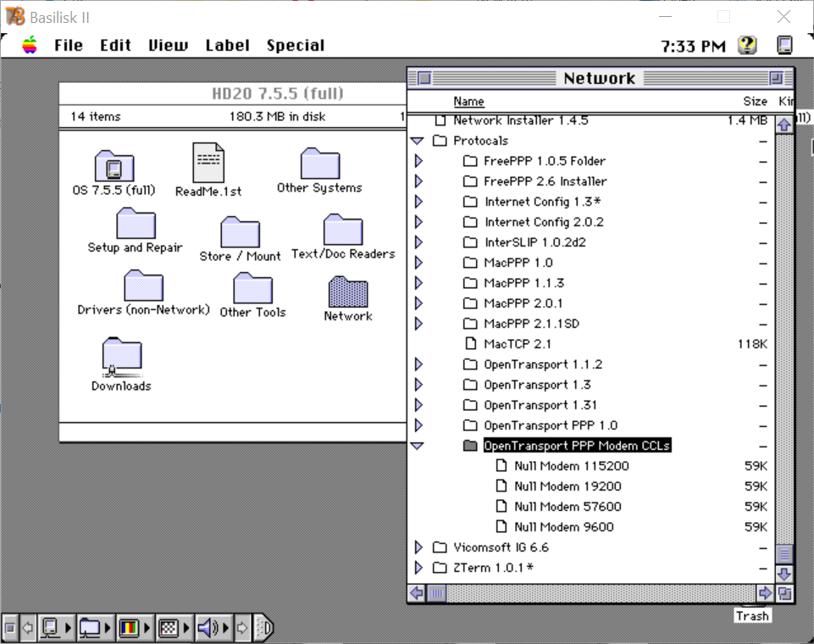Select the Null Modem 115200 file icon

[501, 466]
